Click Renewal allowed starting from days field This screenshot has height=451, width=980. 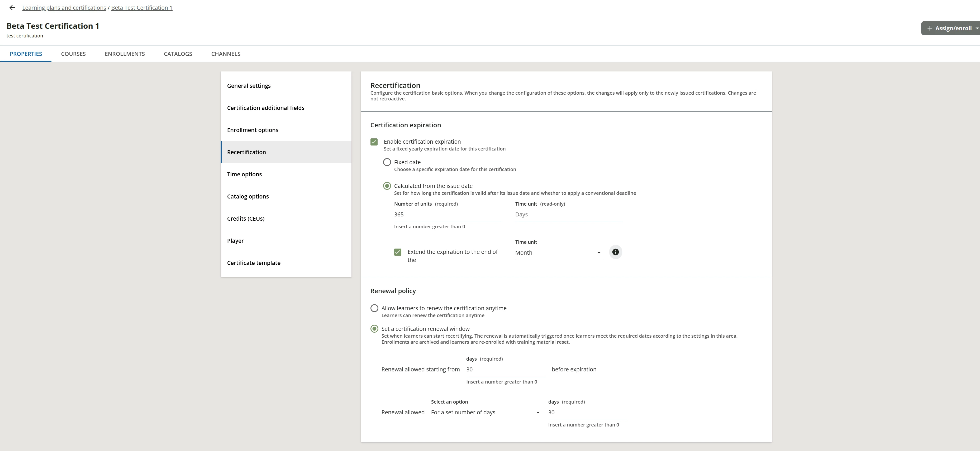coord(506,370)
